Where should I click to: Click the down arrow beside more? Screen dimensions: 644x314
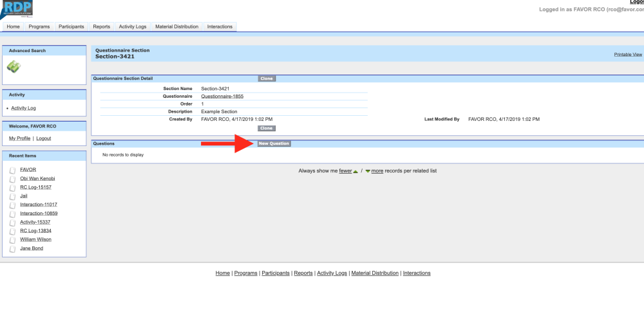click(368, 171)
